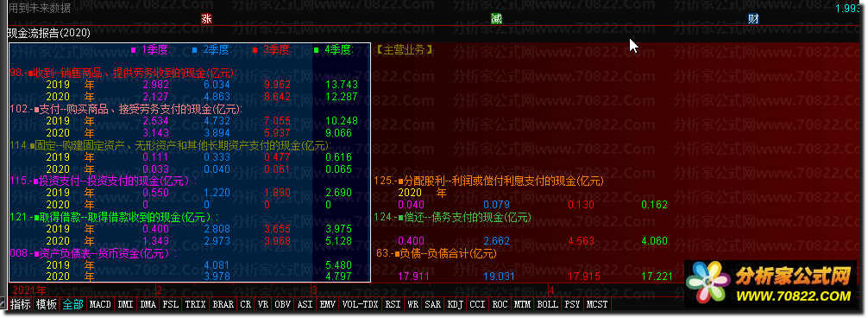Choose the CR indicator tab
This screenshot has height=318, width=868.
click(x=246, y=304)
